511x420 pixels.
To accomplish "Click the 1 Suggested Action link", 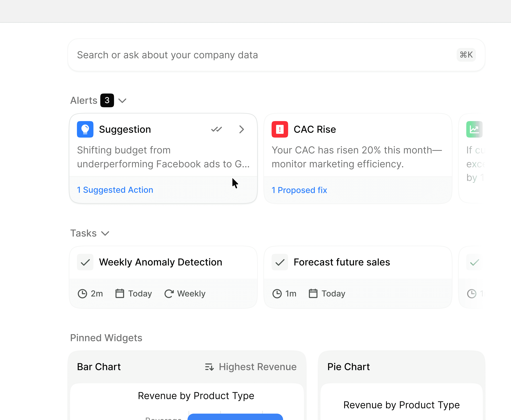I will [x=115, y=190].
